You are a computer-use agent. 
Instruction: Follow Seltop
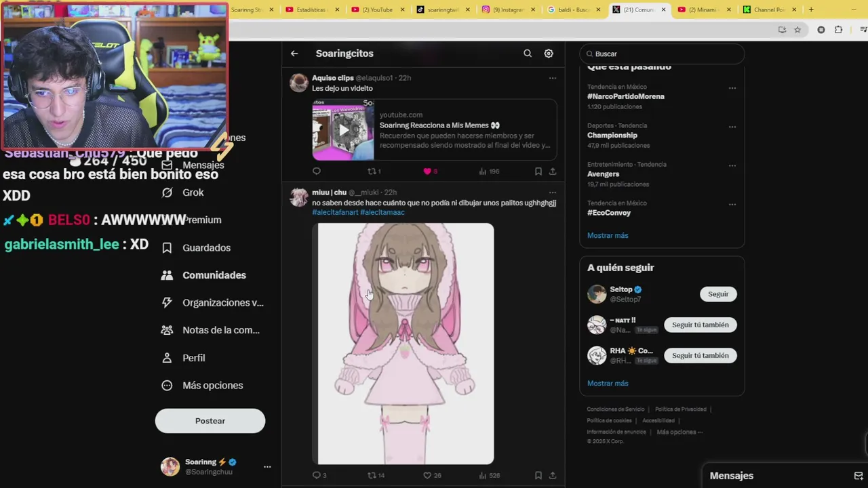[718, 294]
